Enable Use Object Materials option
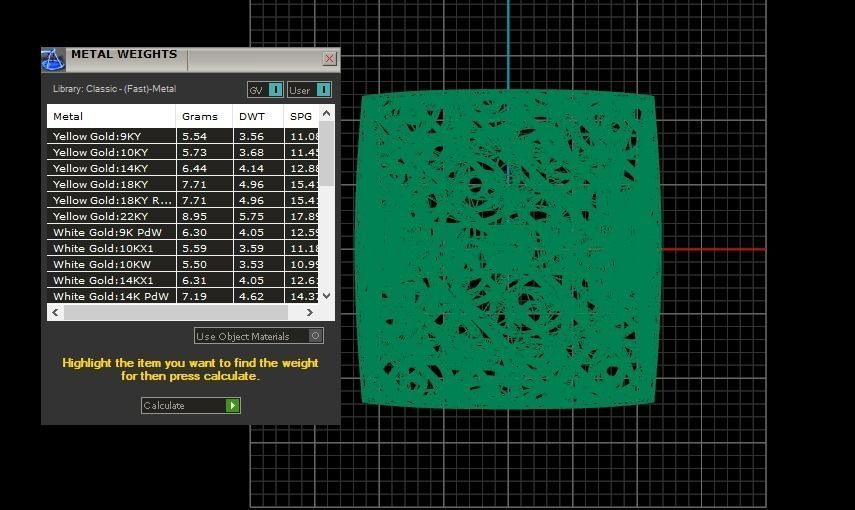The width and height of the screenshot is (855, 510). (259, 336)
